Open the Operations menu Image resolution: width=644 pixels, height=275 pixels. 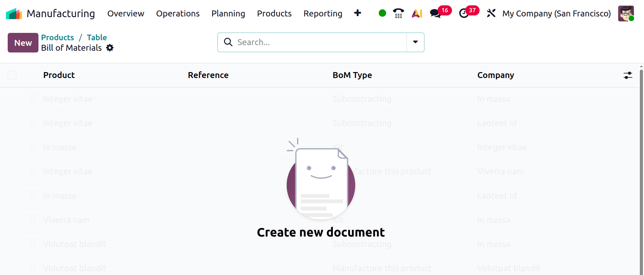[178, 14]
